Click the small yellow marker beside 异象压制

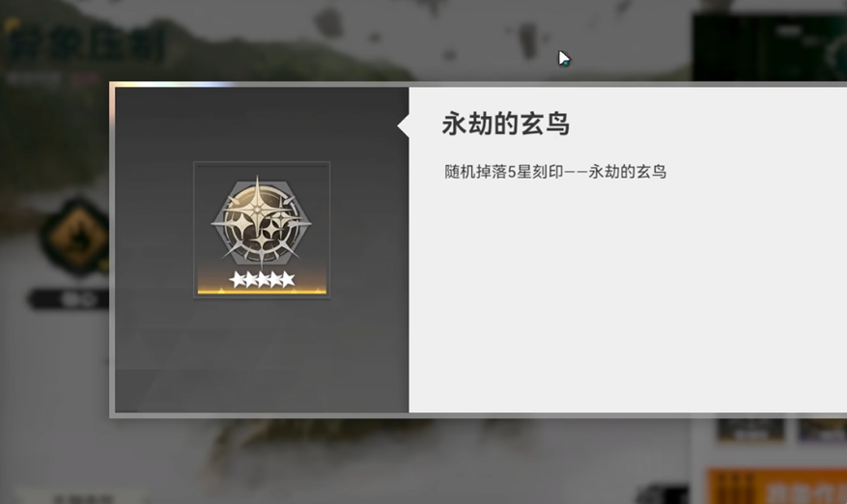tap(13, 24)
